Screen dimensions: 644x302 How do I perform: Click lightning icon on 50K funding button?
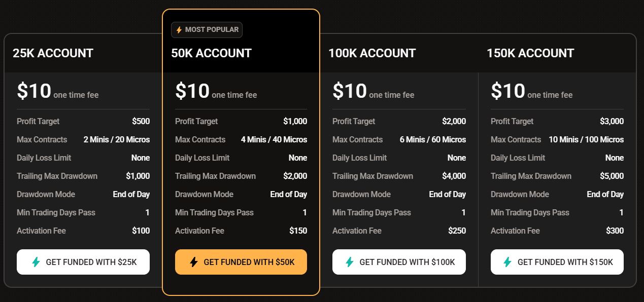coord(194,262)
